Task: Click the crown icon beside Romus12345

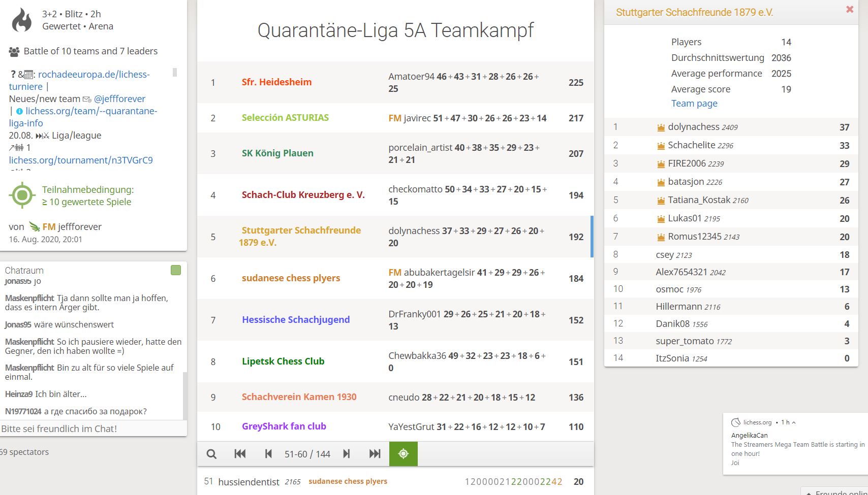Action: pos(661,237)
